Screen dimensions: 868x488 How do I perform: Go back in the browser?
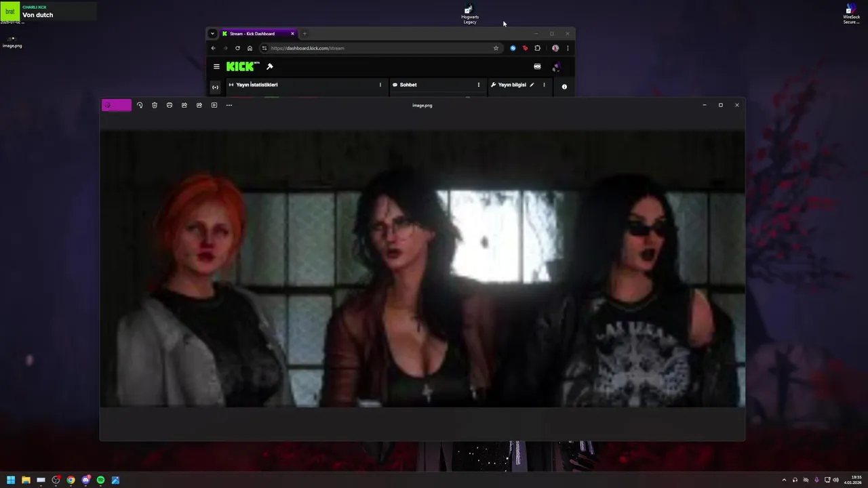(x=213, y=48)
